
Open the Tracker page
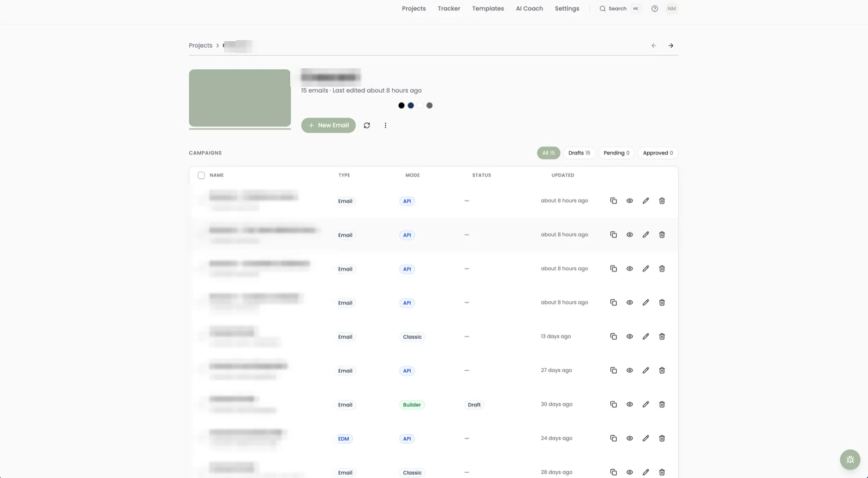coord(449,9)
